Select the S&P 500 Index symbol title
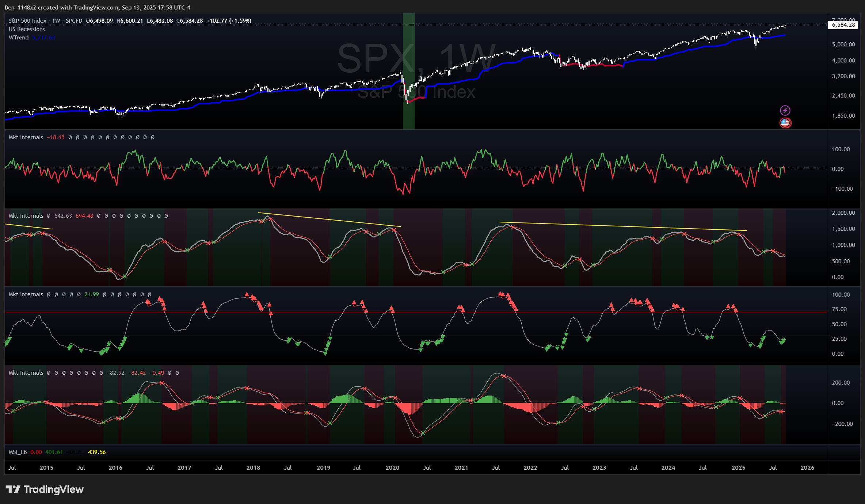The image size is (865, 504). (x=27, y=21)
